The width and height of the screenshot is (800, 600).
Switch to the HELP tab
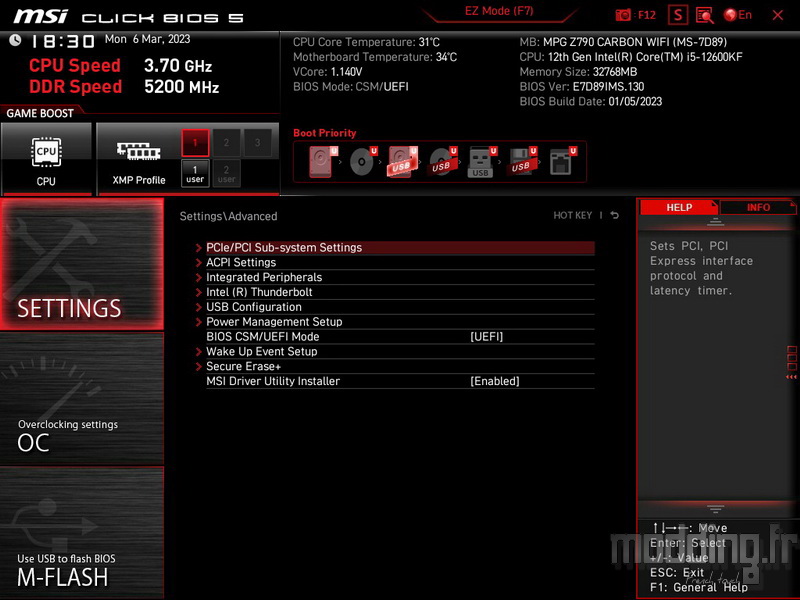pos(679,207)
